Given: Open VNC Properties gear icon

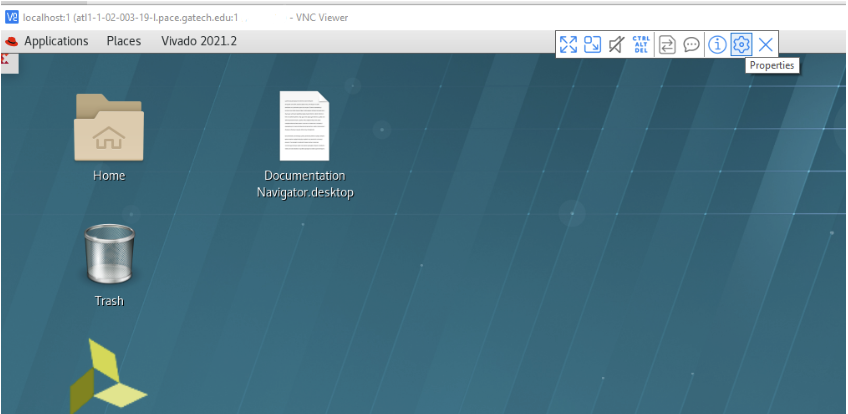Looking at the screenshot, I should click(x=741, y=44).
